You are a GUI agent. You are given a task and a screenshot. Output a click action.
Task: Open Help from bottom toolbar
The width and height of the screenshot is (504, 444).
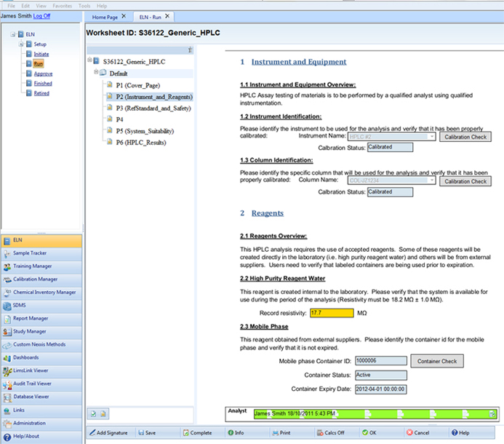(460, 433)
